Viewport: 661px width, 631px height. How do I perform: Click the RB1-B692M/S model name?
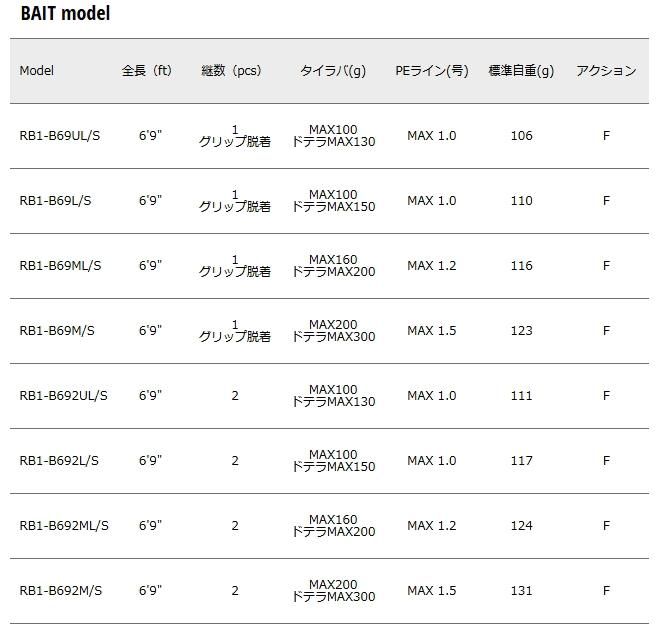(x=60, y=591)
